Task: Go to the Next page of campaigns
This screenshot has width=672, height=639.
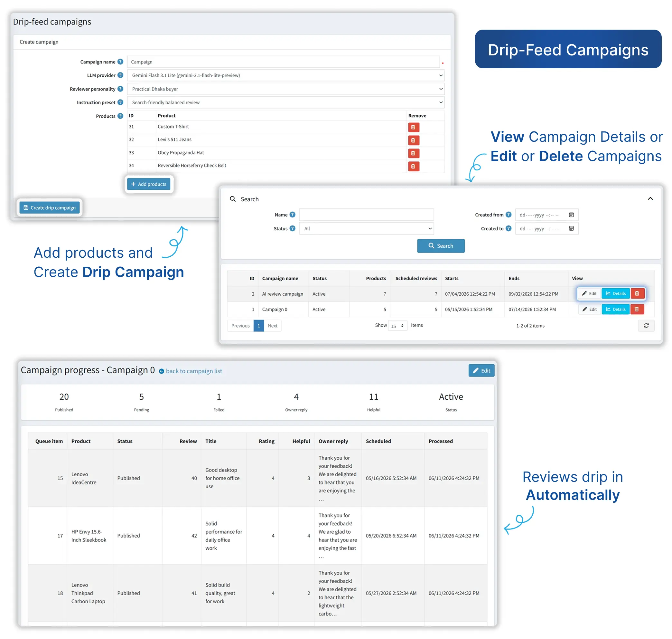Action: 272,326
